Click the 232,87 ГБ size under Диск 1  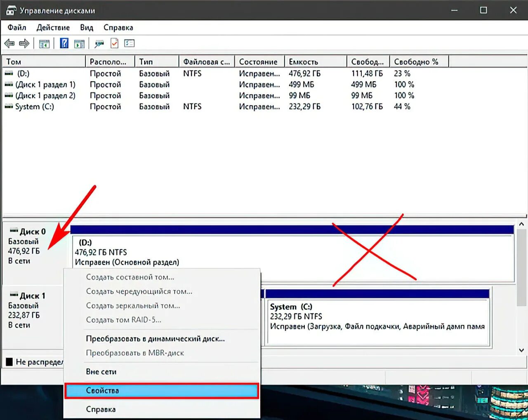tap(24, 315)
